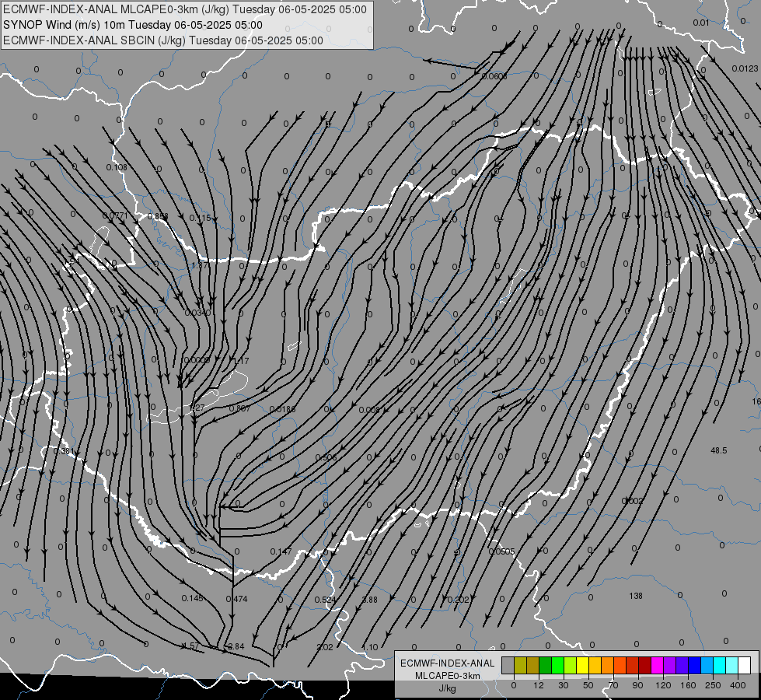This screenshot has width=761, height=700.
Task: Click the map value '1.57'
Action: click(x=192, y=646)
